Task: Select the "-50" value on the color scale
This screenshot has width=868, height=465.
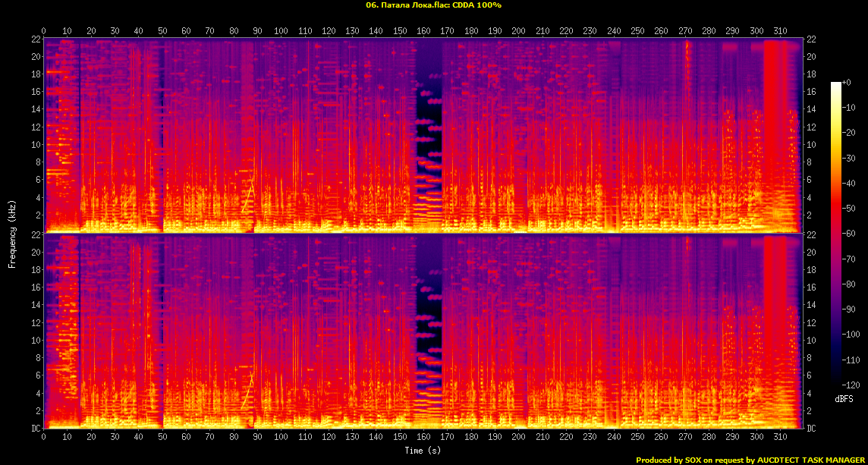Action: (x=848, y=208)
